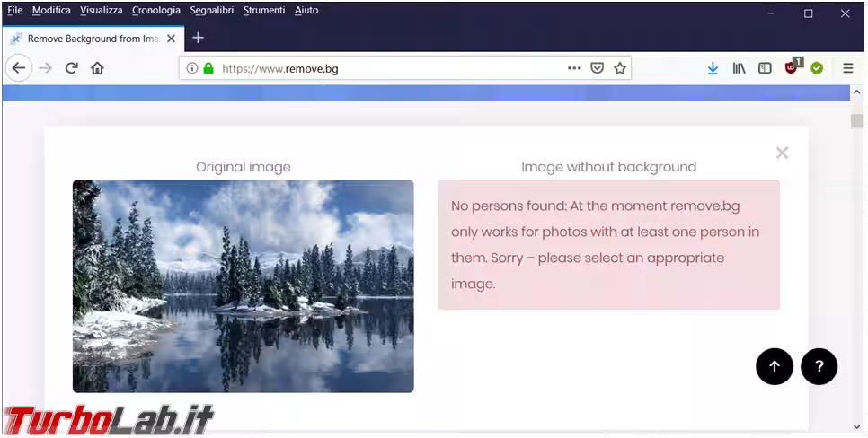
Task: Close the image result panel
Action: tap(782, 153)
